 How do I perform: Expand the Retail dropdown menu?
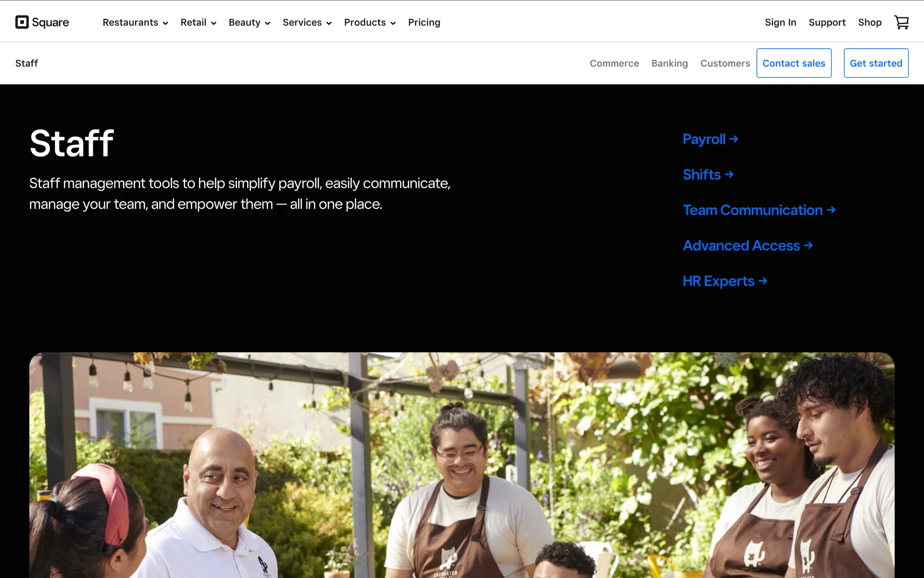[198, 22]
